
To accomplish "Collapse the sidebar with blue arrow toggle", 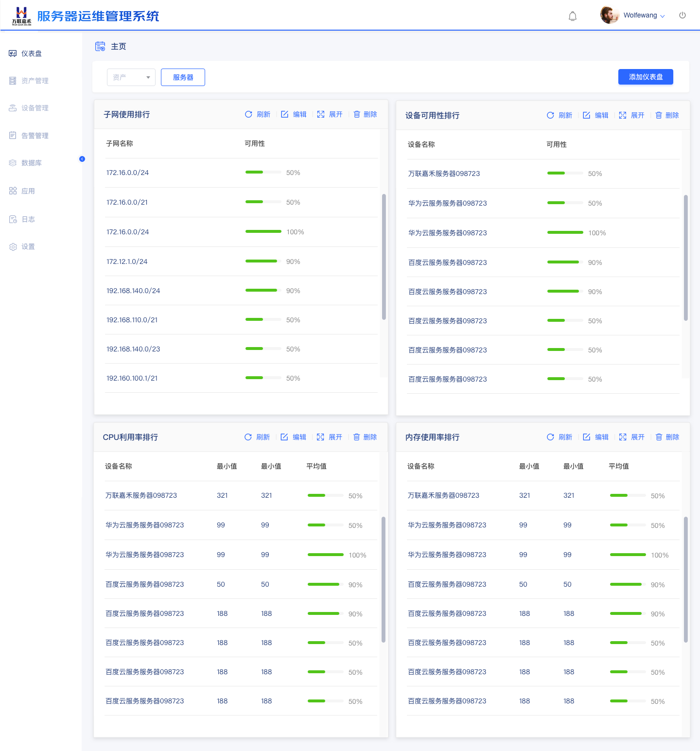I will (x=82, y=159).
